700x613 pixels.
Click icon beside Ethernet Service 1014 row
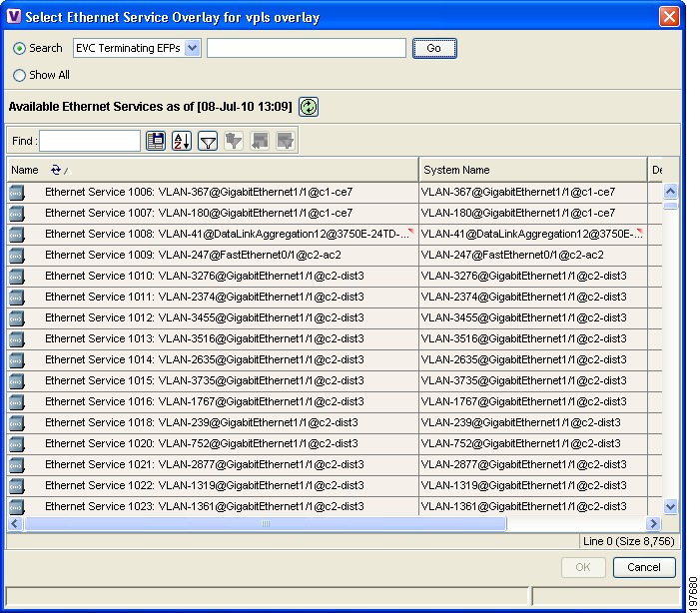point(17,360)
